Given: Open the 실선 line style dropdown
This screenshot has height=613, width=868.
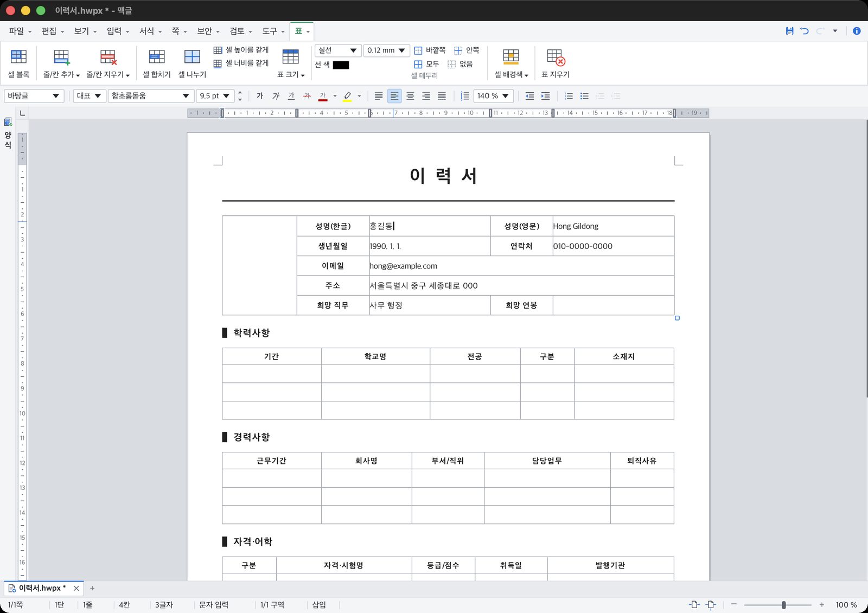Looking at the screenshot, I should [337, 50].
